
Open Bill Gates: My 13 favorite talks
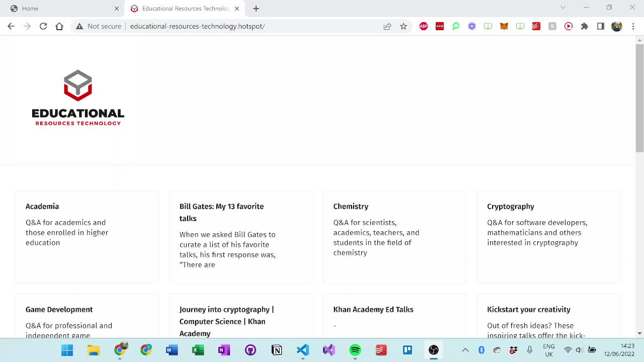[241, 237]
